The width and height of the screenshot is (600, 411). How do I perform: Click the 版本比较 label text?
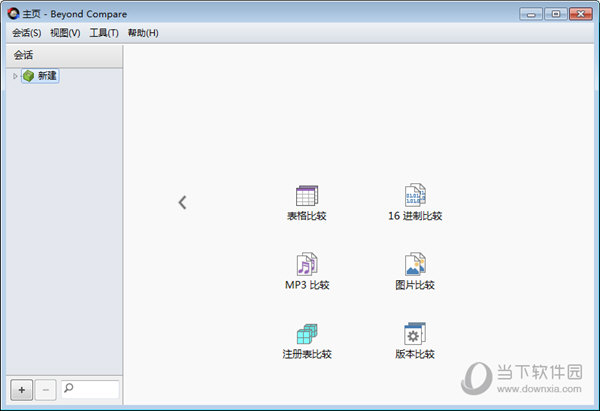pos(415,354)
